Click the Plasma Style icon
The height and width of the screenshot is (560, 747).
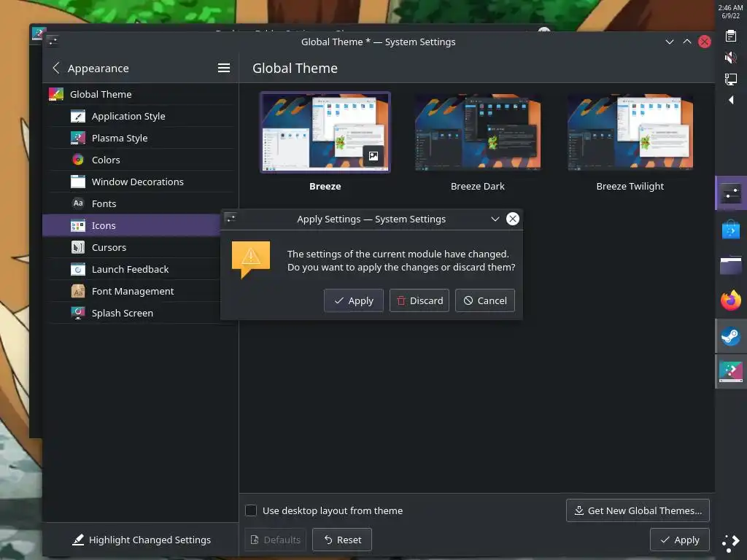[77, 138]
